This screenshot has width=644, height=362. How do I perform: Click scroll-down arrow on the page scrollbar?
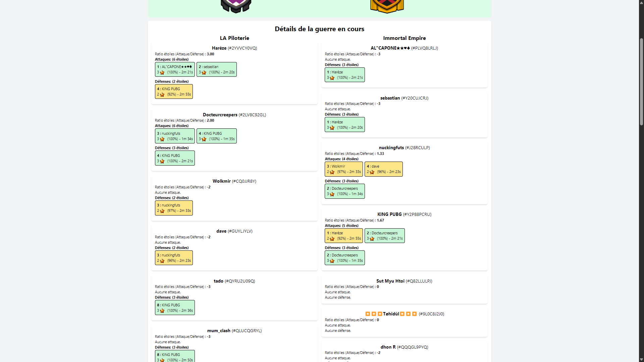tap(641, 359)
